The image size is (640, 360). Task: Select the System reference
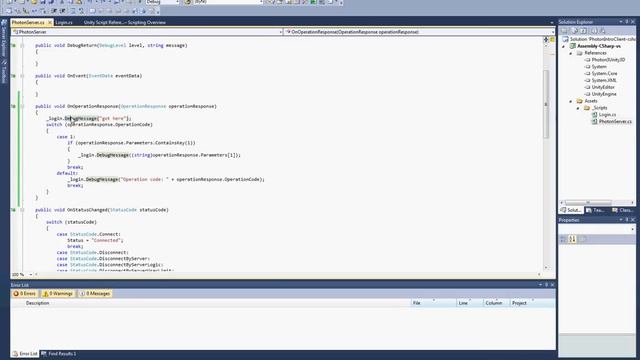[x=599, y=67]
